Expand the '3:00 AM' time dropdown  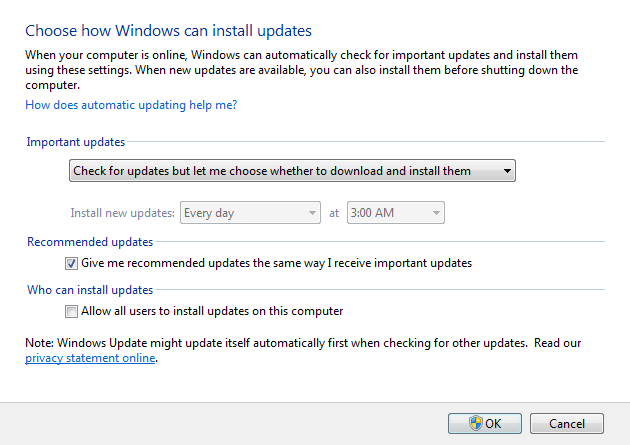396,212
